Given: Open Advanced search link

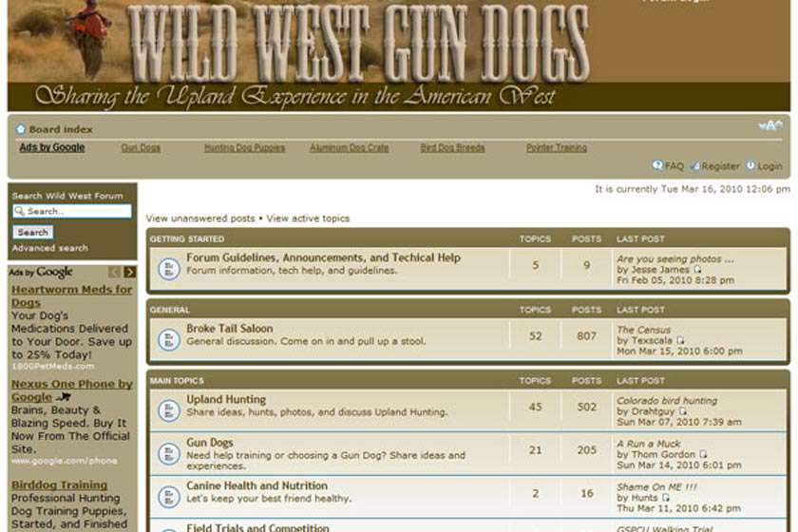Looking at the screenshot, I should pyautogui.click(x=49, y=248).
